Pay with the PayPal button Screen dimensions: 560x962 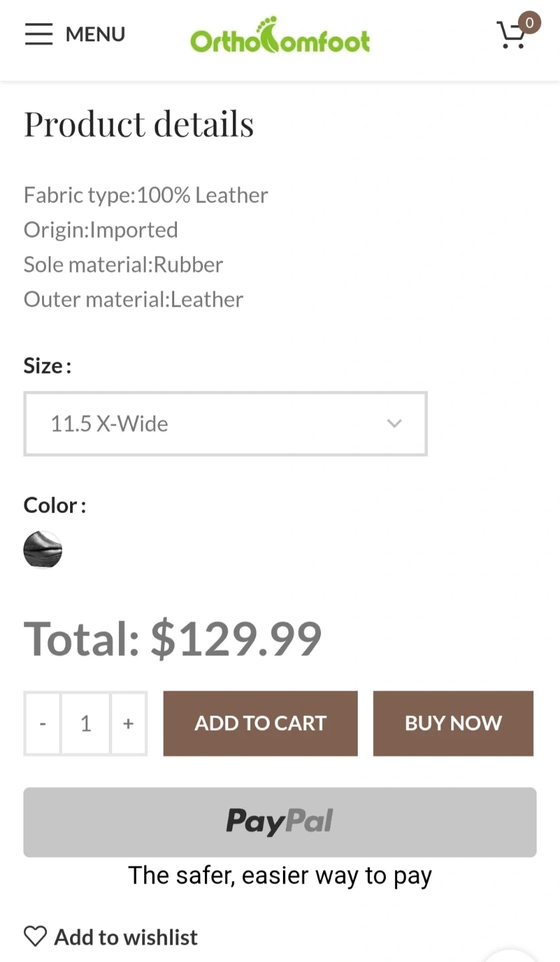(x=280, y=822)
